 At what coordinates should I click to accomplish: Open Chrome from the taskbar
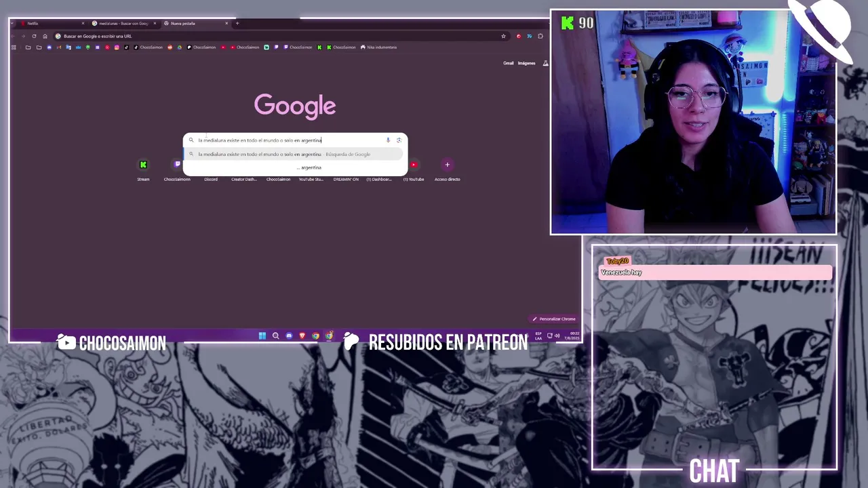(x=315, y=335)
